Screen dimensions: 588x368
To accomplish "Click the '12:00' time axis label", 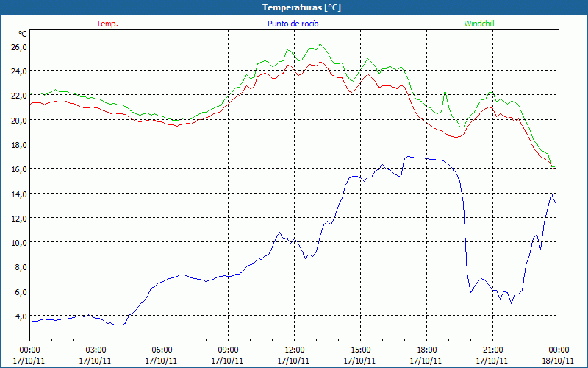I will pos(295,350).
